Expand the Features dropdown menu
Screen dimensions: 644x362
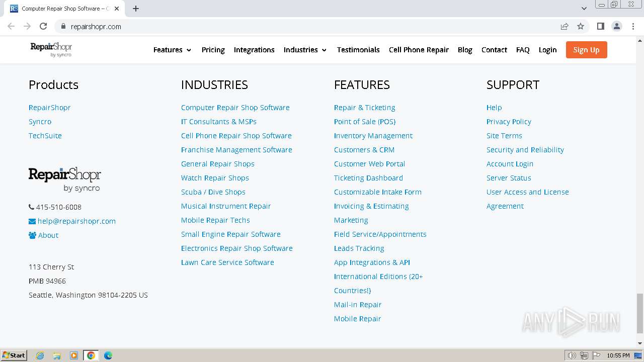(173, 50)
